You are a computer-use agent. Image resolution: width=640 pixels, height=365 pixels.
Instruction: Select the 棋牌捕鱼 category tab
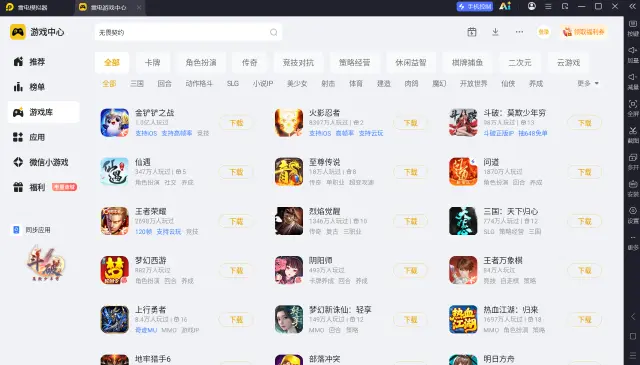(467, 62)
